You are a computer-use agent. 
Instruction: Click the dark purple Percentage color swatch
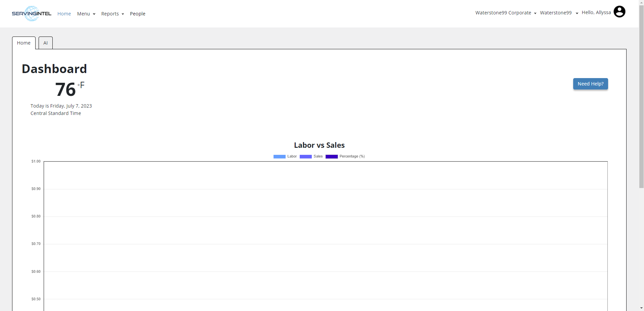pos(332,157)
